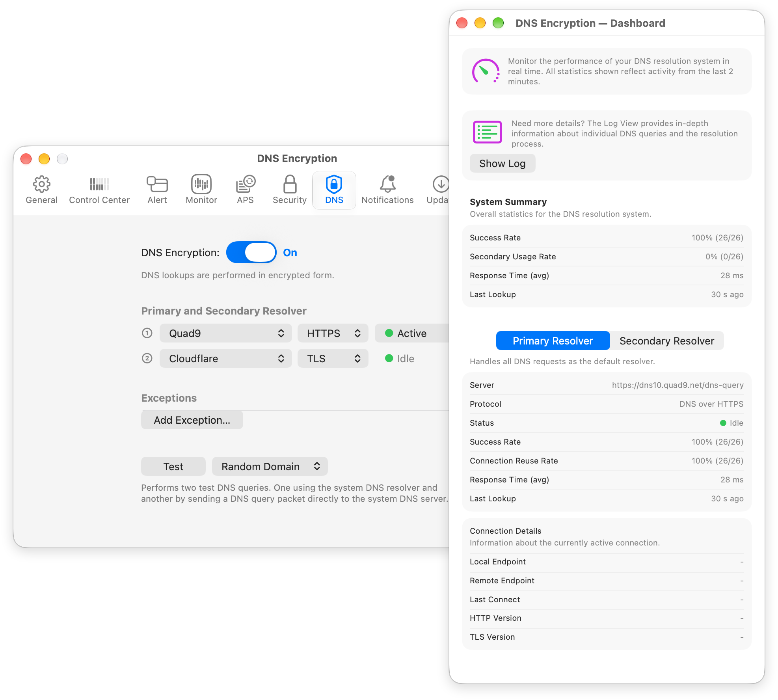
Task: Change the HTTPS protocol dropdown
Action: (333, 333)
